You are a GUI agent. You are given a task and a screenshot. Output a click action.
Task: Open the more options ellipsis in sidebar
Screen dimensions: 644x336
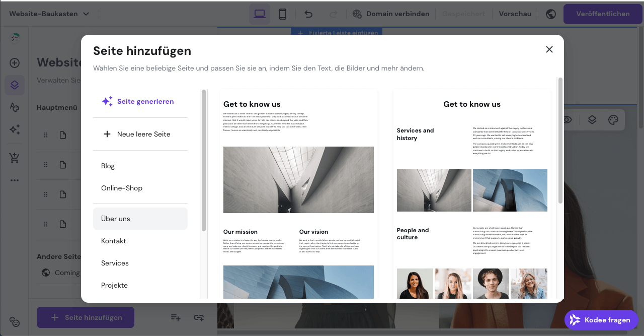click(x=15, y=180)
